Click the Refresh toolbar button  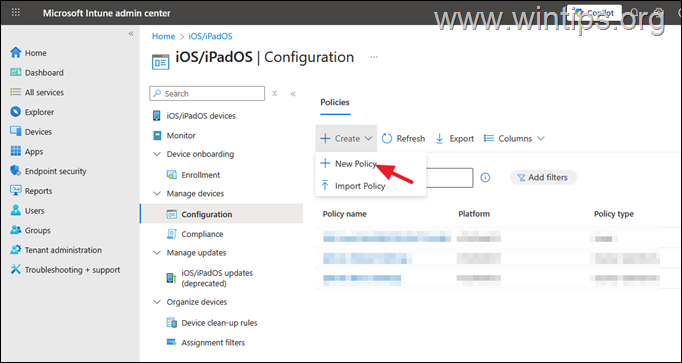pos(403,139)
